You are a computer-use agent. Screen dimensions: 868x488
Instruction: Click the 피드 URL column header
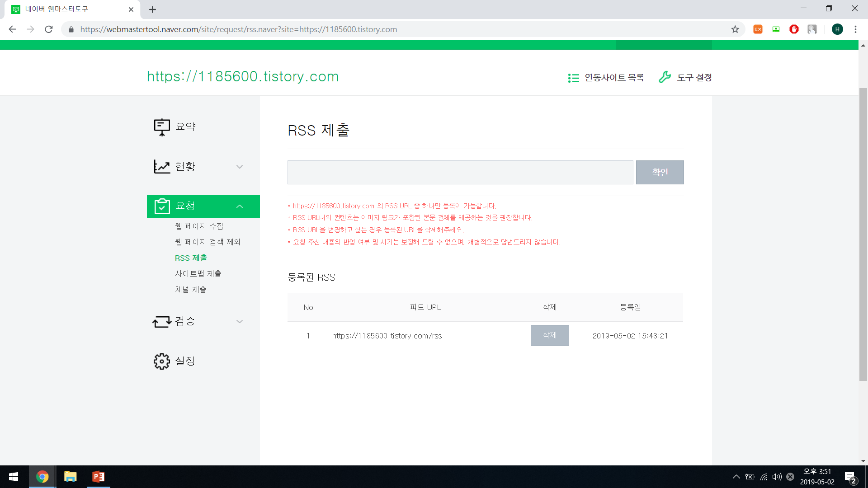(425, 307)
